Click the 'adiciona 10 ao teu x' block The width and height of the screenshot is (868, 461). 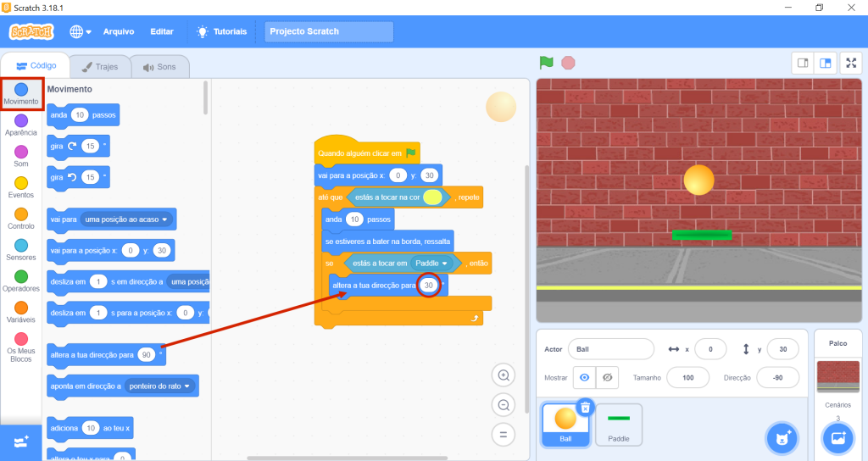(90, 428)
